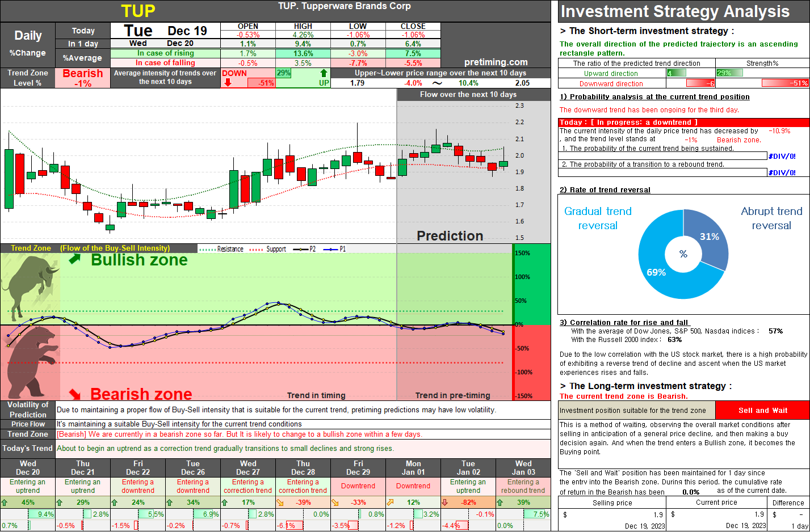Click the red down arrow under DOWN label

[228, 82]
